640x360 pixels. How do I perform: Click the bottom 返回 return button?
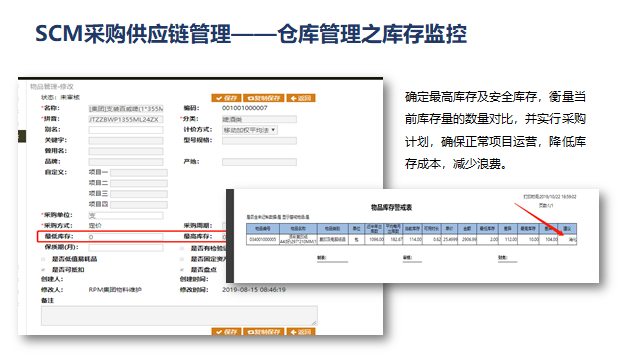point(301,331)
